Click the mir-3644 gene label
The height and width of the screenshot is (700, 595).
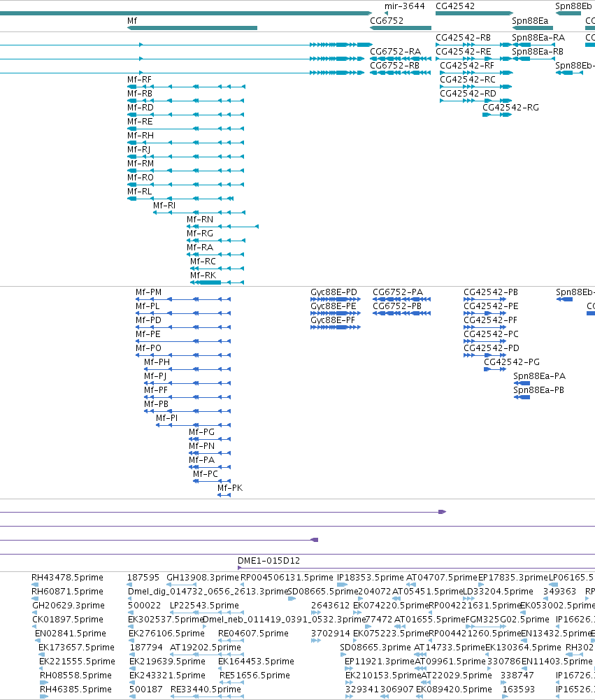pos(404,6)
